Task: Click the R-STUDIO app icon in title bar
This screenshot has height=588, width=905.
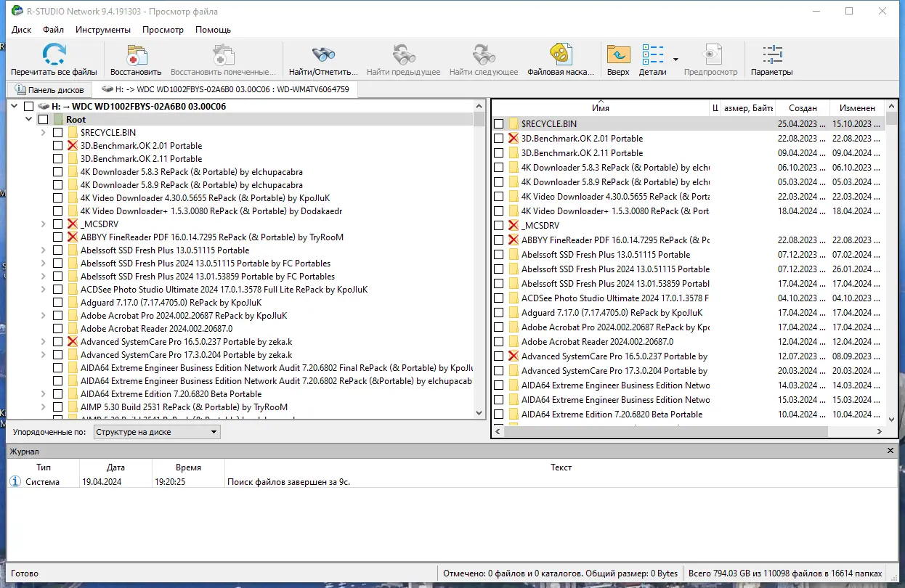Action: pos(16,11)
